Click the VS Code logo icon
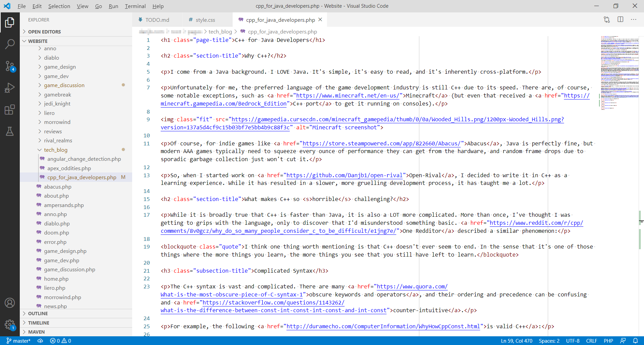The height and width of the screenshot is (345, 644). pos(7,6)
